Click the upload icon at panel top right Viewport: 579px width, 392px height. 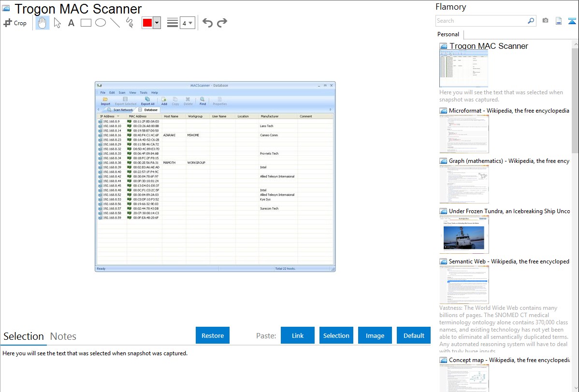pos(572,21)
